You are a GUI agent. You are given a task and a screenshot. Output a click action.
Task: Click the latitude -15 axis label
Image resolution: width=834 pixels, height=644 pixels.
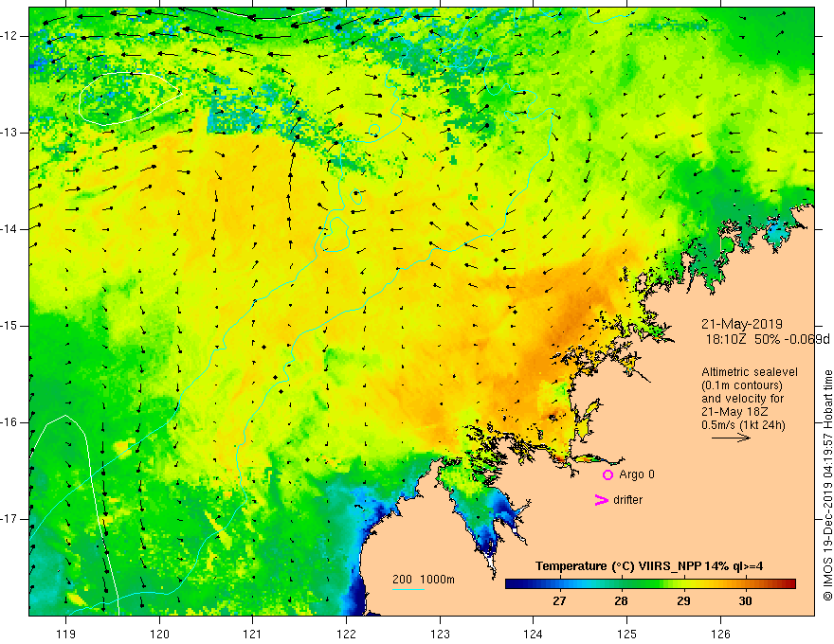[x=10, y=326]
